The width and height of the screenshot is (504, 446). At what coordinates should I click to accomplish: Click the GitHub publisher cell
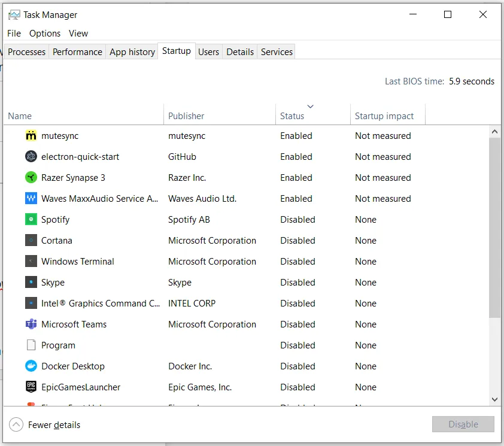click(x=182, y=157)
